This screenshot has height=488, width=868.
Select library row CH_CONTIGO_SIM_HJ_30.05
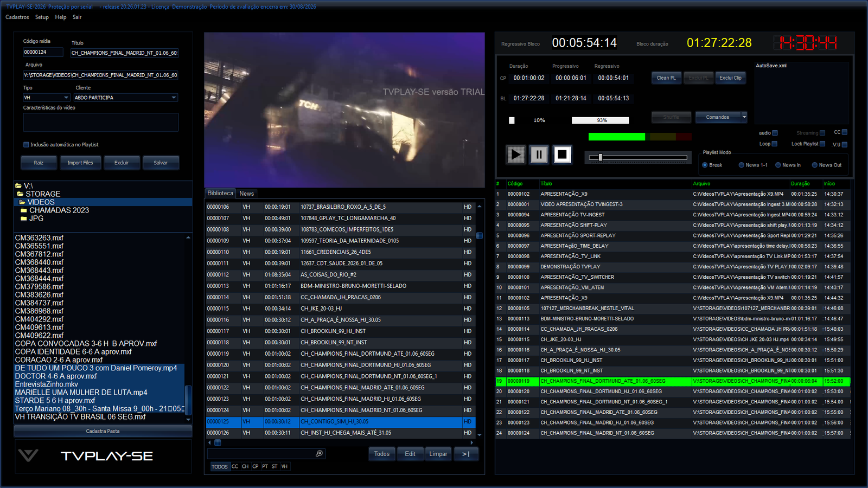point(340,421)
